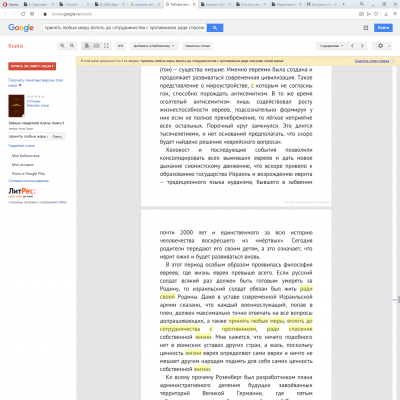The image size is (400, 400).
Task: Click the red buy e-book button
Action: 32,66
